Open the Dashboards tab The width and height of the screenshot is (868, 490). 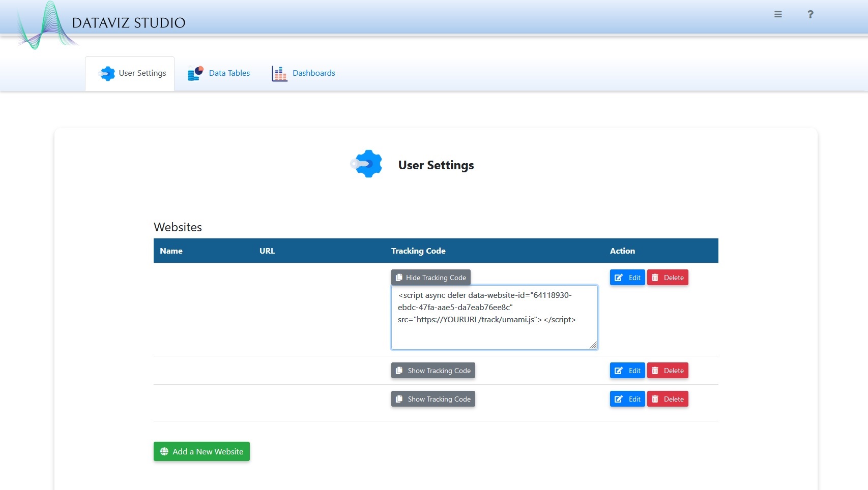[303, 73]
